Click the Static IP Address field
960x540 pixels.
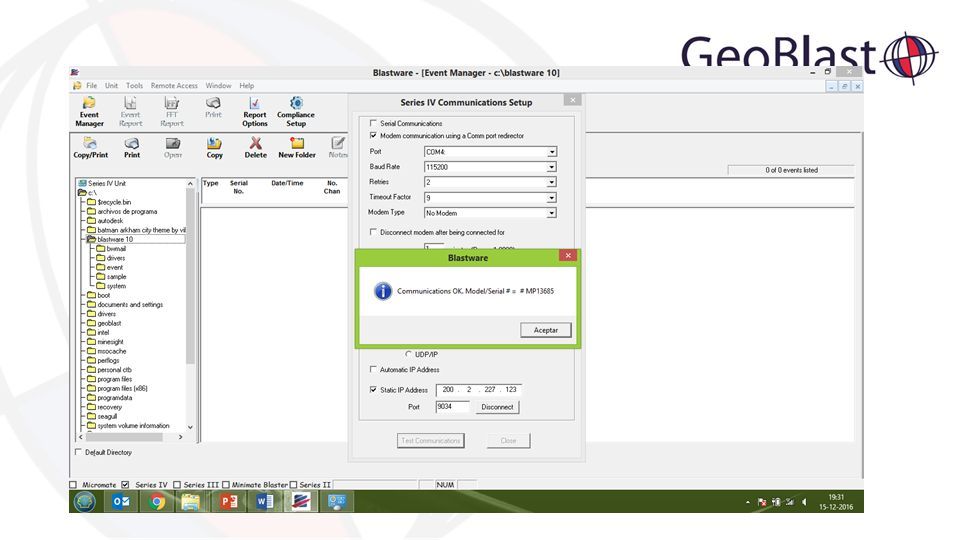coord(479,389)
